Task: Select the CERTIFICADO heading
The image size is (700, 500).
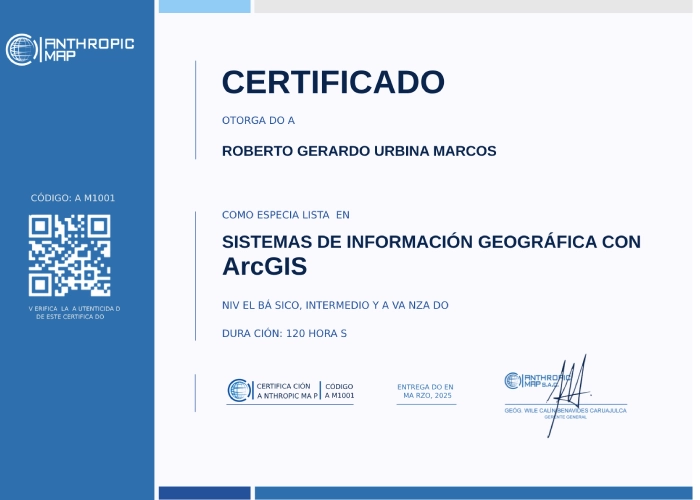Action: (333, 81)
